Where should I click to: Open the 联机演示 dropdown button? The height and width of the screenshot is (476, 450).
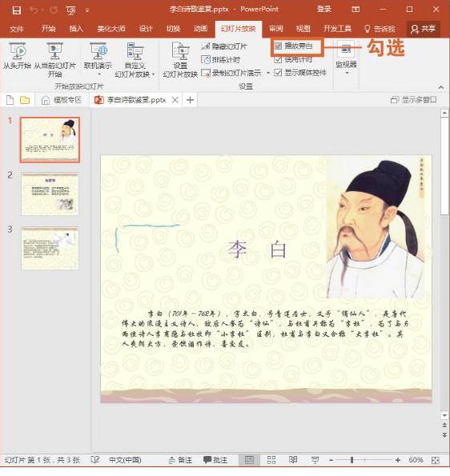pyautogui.click(x=98, y=59)
